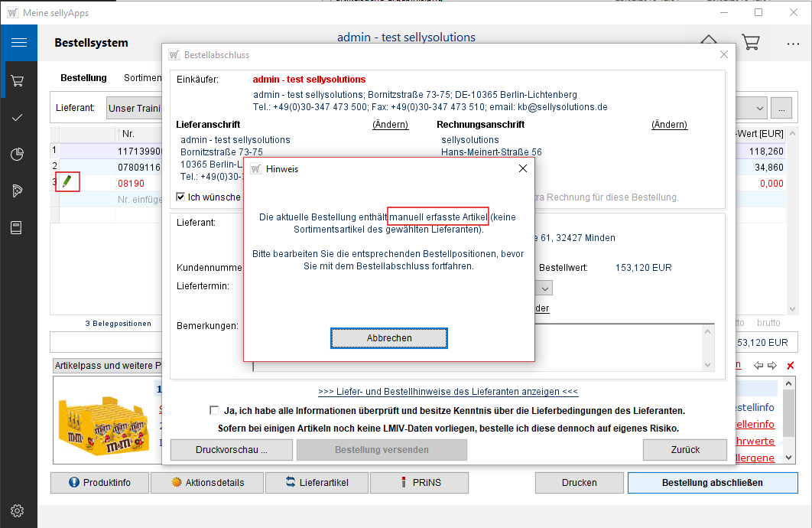Image resolution: width=812 pixels, height=528 pixels.
Task: Open the three-dots more options menu
Action: 793,44
